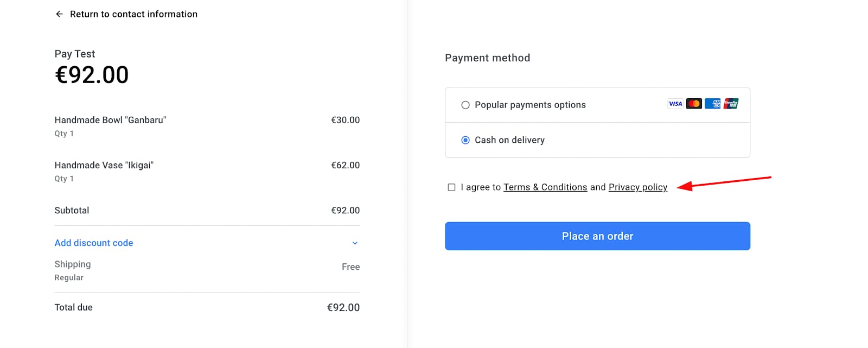Click the American Express logo

coord(712,104)
